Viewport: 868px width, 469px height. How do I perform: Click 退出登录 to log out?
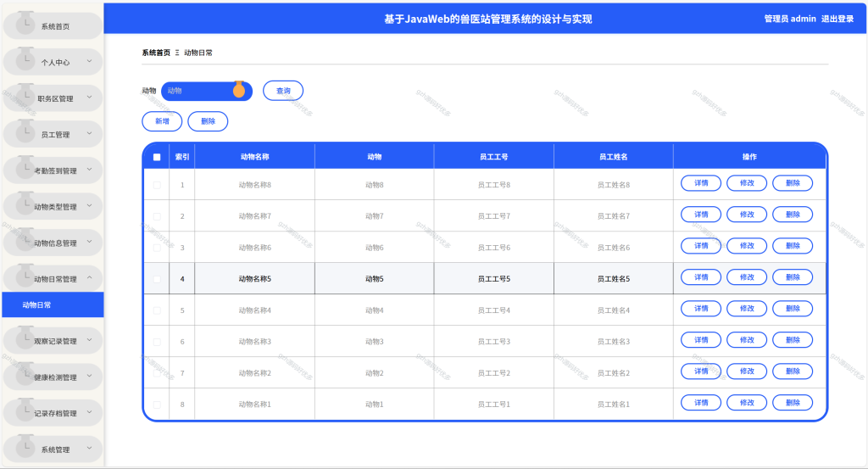pyautogui.click(x=837, y=19)
